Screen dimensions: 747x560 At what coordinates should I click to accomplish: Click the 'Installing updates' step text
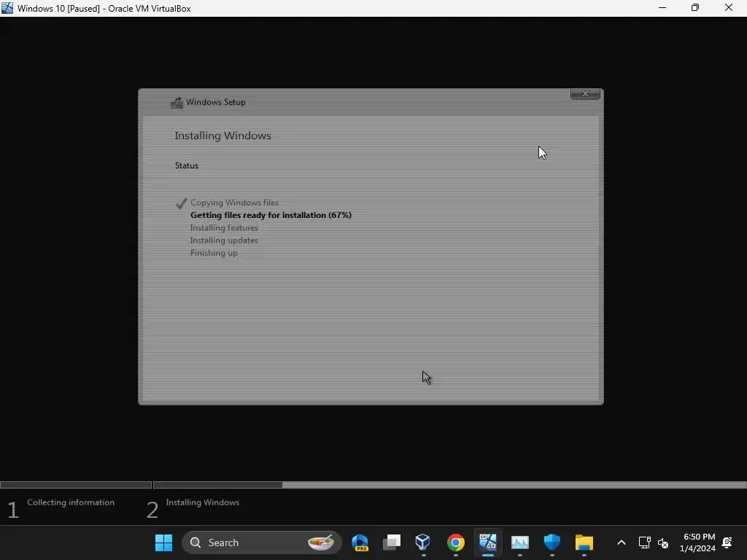(224, 241)
